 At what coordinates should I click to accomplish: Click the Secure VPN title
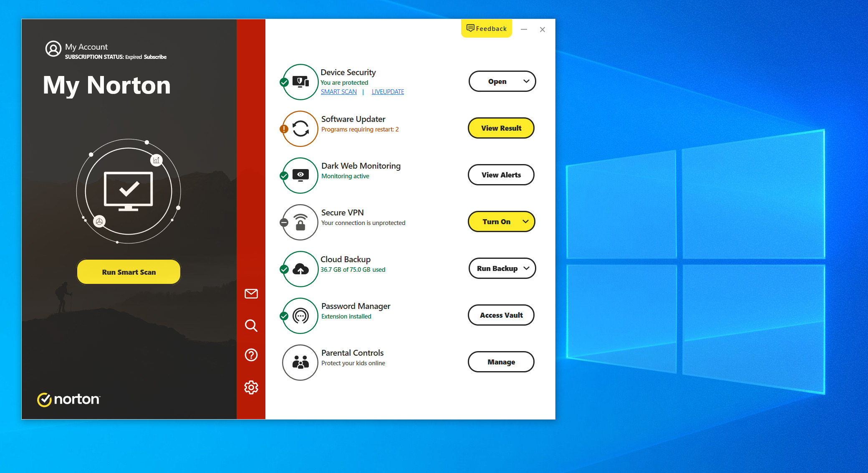[x=343, y=212]
